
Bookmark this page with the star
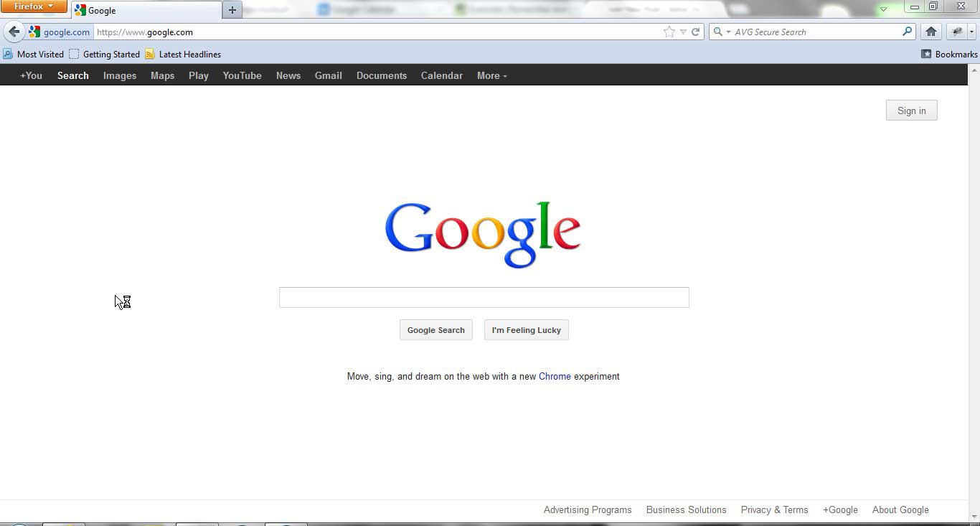point(669,32)
